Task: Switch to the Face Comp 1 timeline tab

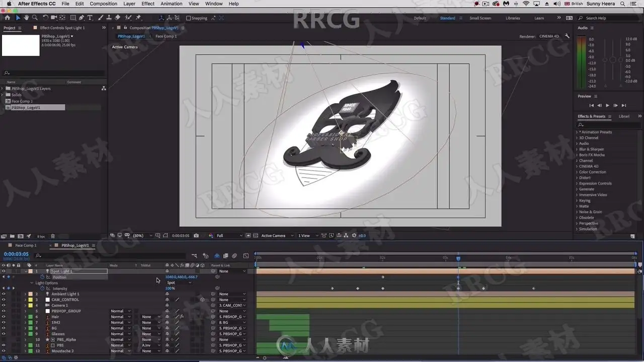Action: click(x=26, y=245)
